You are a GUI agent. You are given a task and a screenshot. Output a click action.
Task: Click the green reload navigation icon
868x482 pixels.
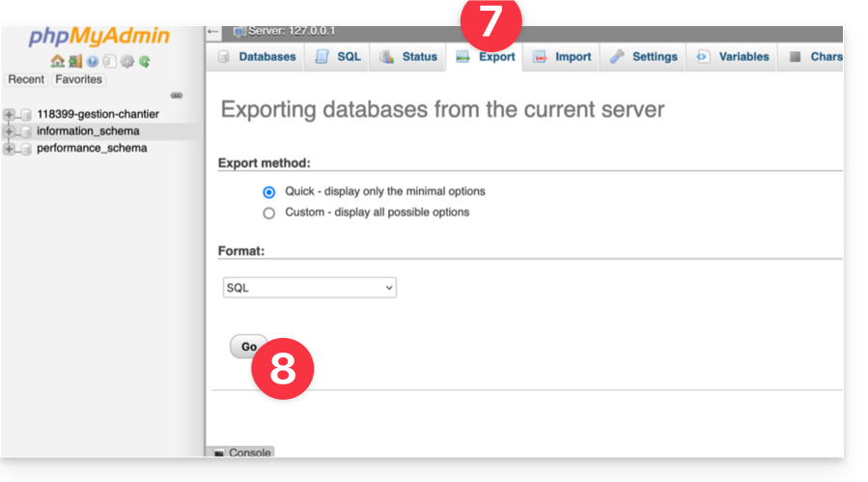[x=144, y=61]
